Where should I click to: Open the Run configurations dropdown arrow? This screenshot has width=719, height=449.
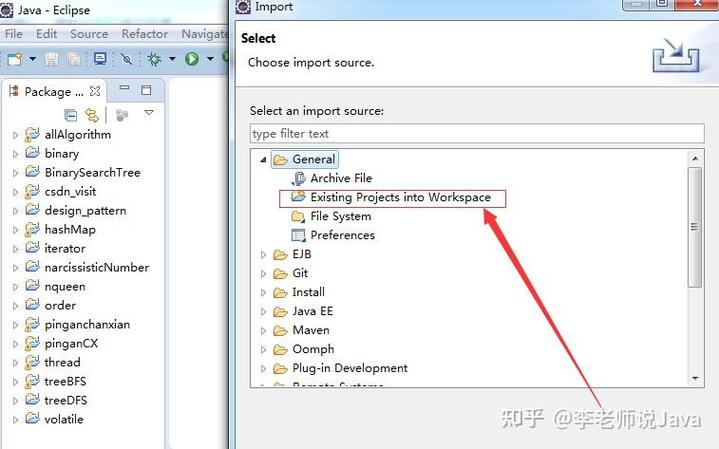[209, 59]
